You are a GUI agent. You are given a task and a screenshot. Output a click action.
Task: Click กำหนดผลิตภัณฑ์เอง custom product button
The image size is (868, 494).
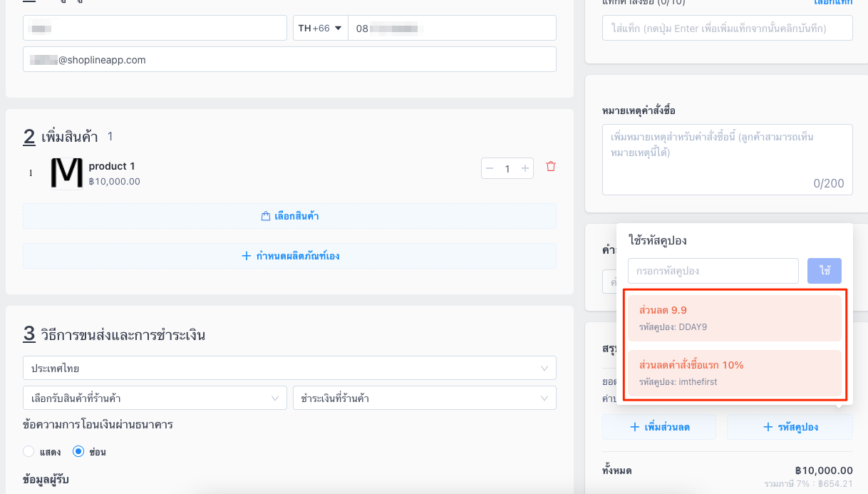[x=289, y=256]
